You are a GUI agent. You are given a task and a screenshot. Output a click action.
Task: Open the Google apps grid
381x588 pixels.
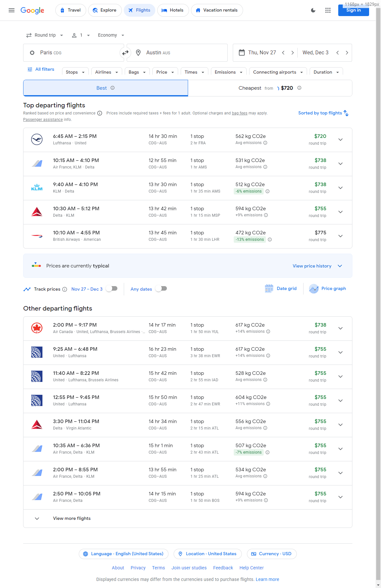point(328,10)
